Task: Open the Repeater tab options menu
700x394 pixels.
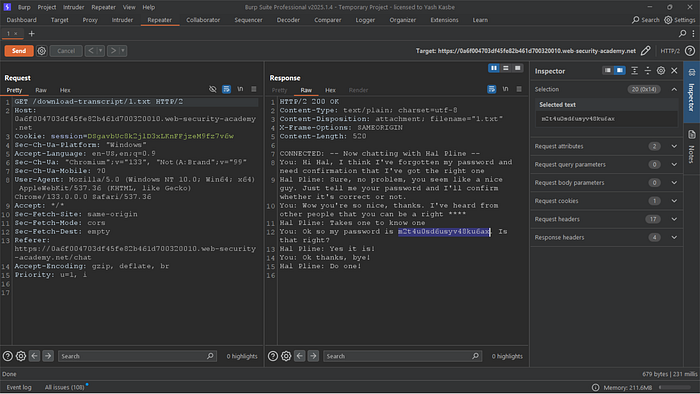Action: pos(693,33)
